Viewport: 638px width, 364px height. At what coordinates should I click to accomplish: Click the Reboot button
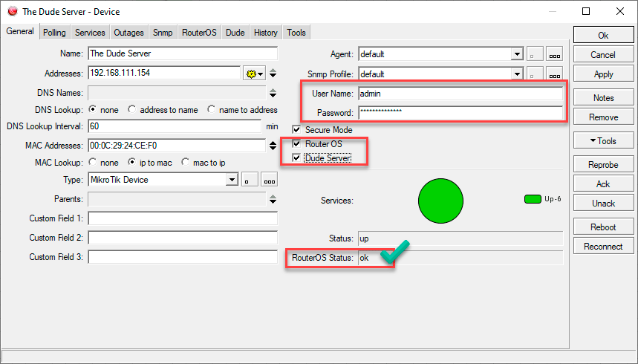[603, 227]
